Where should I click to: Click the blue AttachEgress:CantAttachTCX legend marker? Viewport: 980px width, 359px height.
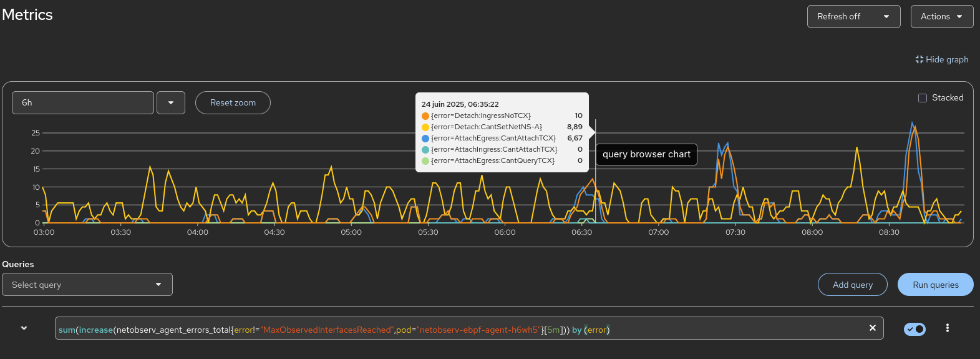pos(425,139)
